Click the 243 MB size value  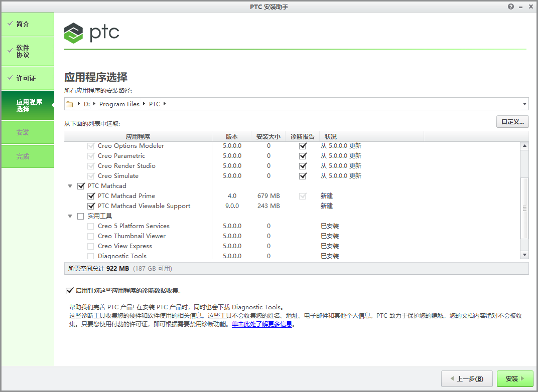click(268, 206)
